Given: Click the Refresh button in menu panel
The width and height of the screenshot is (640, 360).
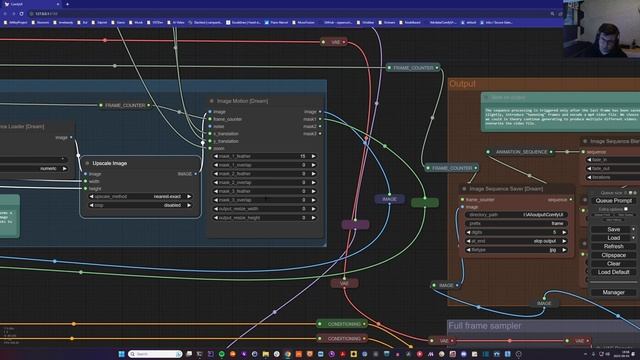Looking at the screenshot, I should tap(613, 247).
